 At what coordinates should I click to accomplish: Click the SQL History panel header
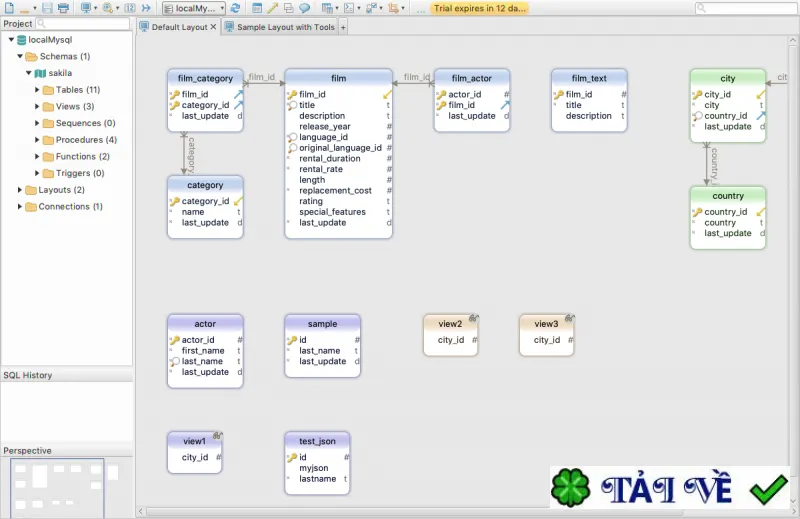point(66,375)
